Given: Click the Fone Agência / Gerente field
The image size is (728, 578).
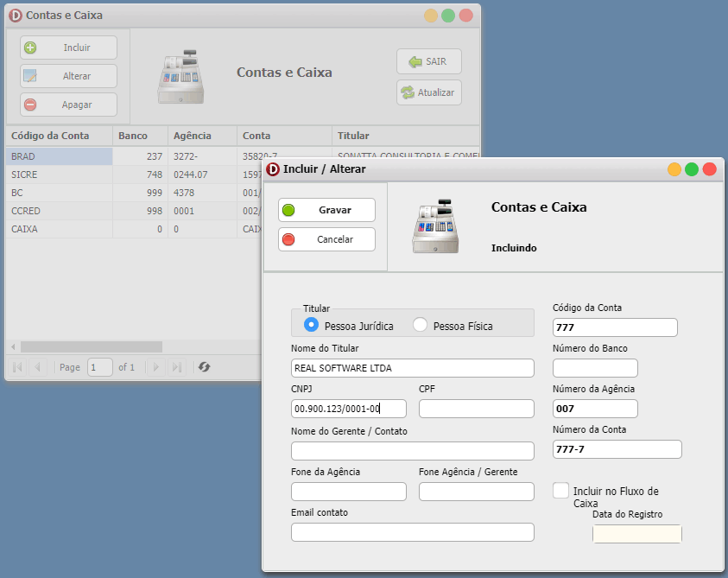Looking at the screenshot, I should click(477, 491).
